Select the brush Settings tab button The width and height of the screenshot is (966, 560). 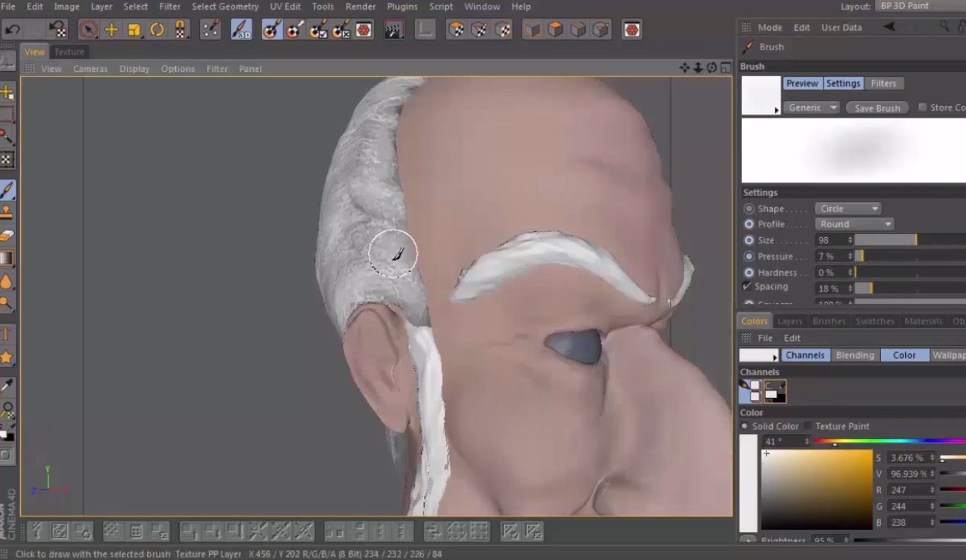[843, 83]
